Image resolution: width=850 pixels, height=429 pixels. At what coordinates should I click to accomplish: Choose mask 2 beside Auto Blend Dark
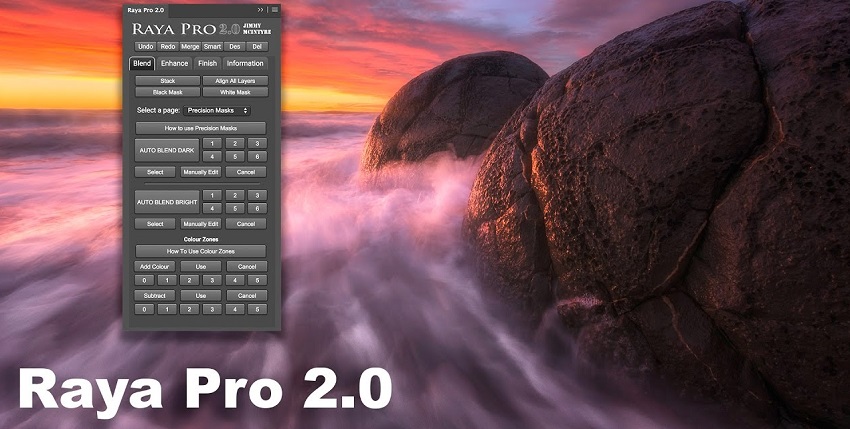pos(235,144)
